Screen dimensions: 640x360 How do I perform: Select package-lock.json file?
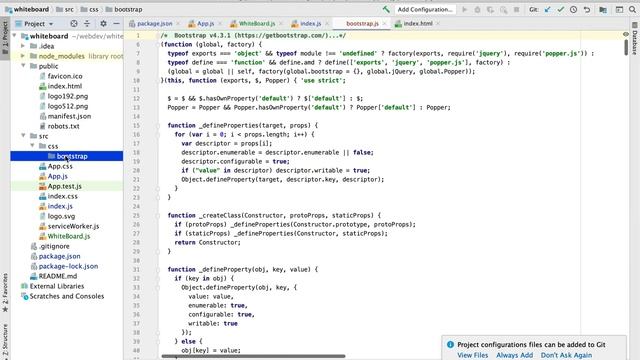click(67, 266)
